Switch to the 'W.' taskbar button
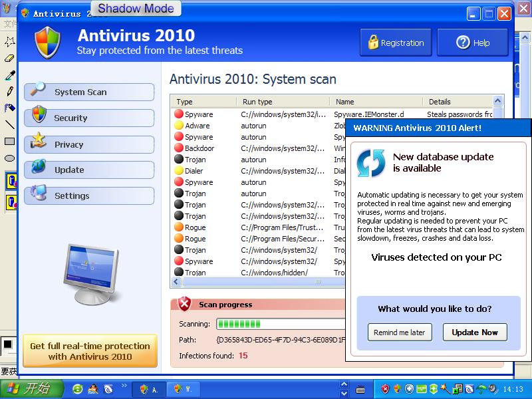This screenshot has width=532, height=399. click(x=183, y=389)
